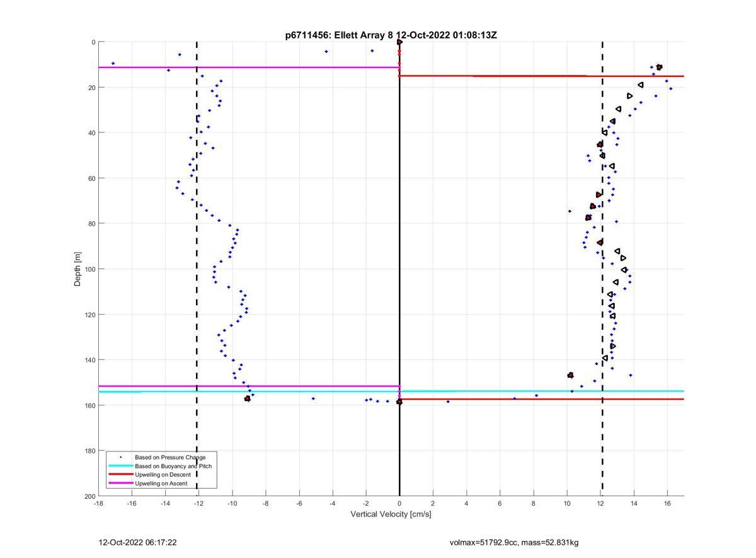Click x-axis tick label '-14'
Screen dimensions: 756x558
165,503
